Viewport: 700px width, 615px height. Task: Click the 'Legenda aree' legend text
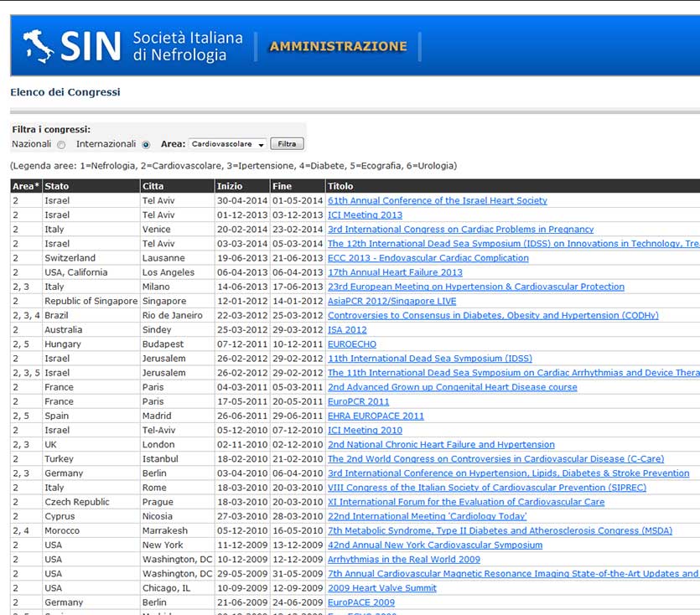233,166
